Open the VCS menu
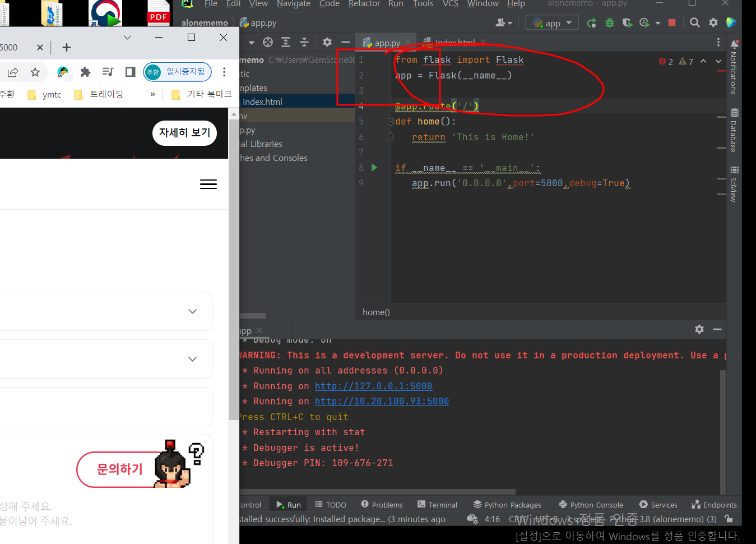The width and height of the screenshot is (756, 544). (x=450, y=4)
